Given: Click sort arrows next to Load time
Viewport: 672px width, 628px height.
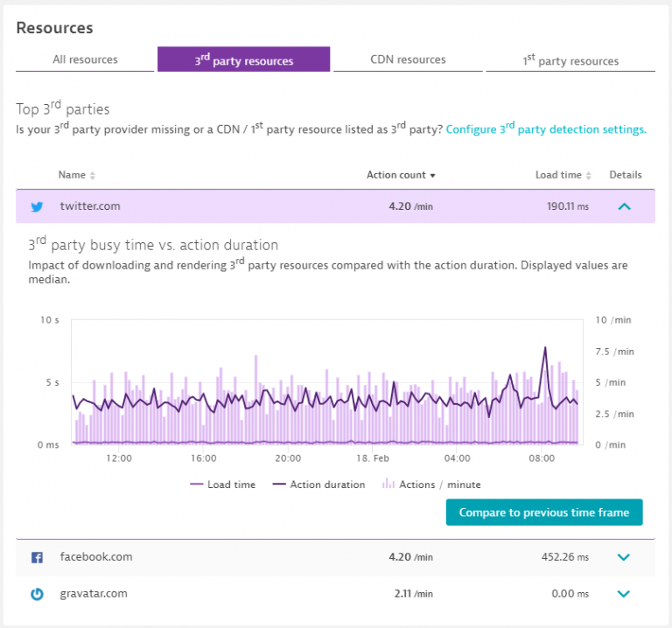Looking at the screenshot, I should pyautogui.click(x=589, y=176).
